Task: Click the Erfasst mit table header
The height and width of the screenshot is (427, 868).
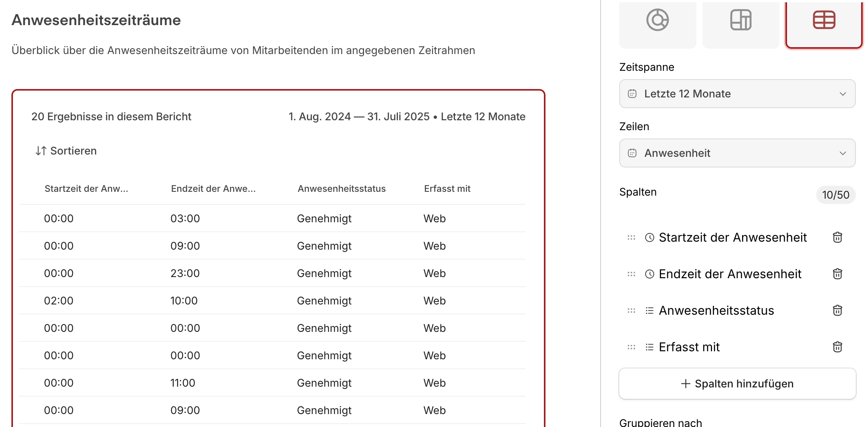Action: coord(447,189)
